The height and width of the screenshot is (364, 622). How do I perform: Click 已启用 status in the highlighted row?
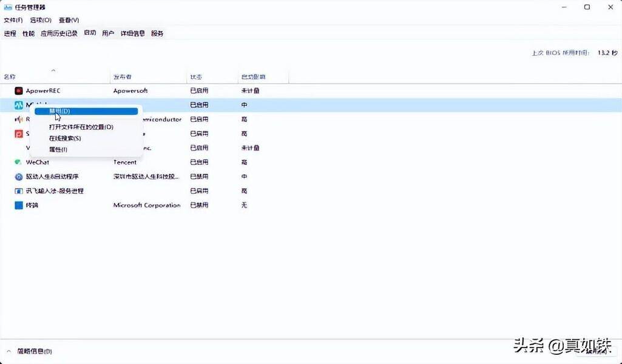tap(199, 105)
